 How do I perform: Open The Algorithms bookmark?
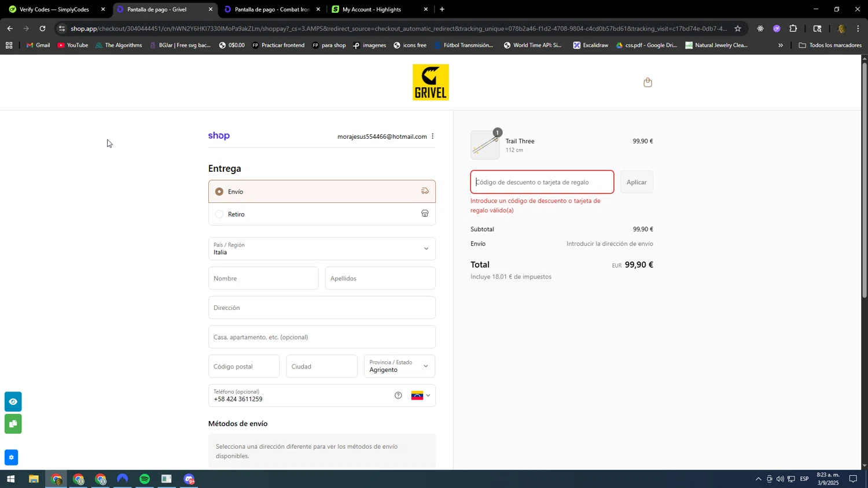(x=119, y=45)
